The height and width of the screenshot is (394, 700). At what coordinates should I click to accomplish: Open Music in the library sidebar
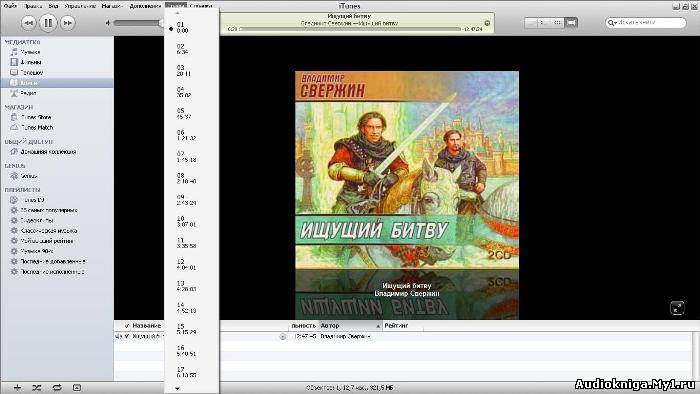[26, 52]
